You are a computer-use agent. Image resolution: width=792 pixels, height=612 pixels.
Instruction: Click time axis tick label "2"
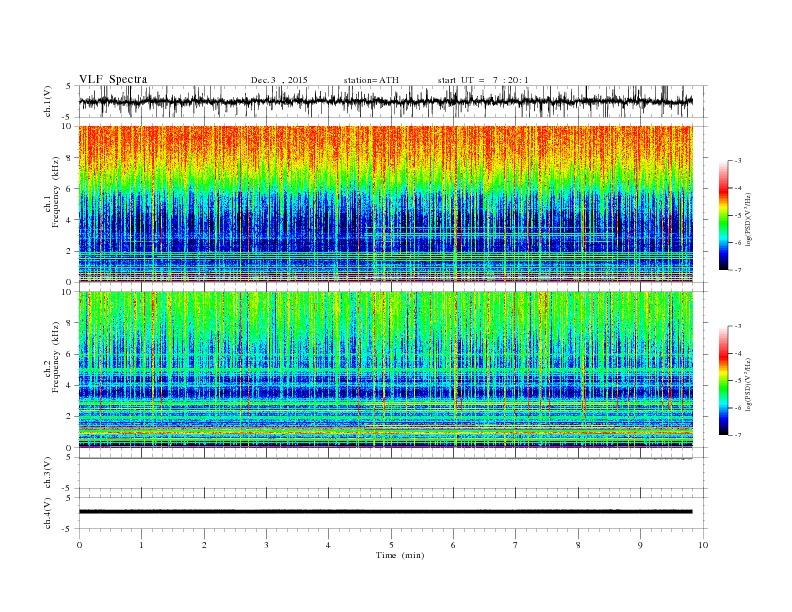pos(204,545)
